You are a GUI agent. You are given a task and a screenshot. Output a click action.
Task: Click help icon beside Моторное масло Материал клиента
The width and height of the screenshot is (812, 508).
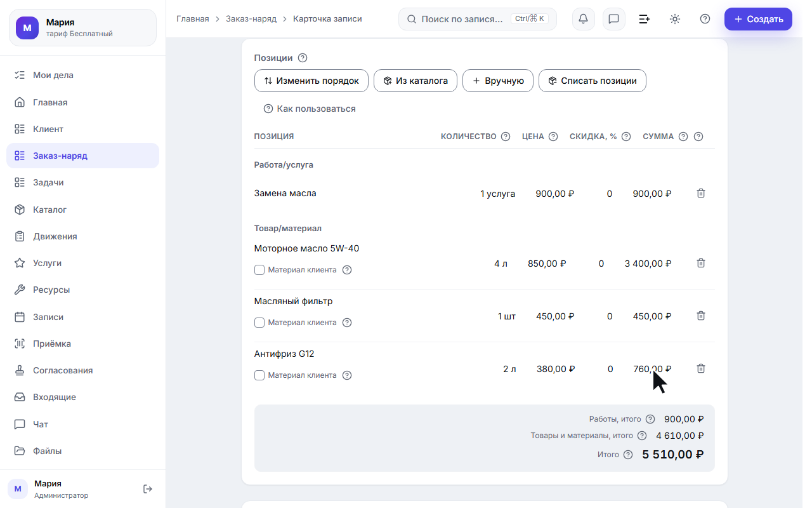tap(347, 270)
